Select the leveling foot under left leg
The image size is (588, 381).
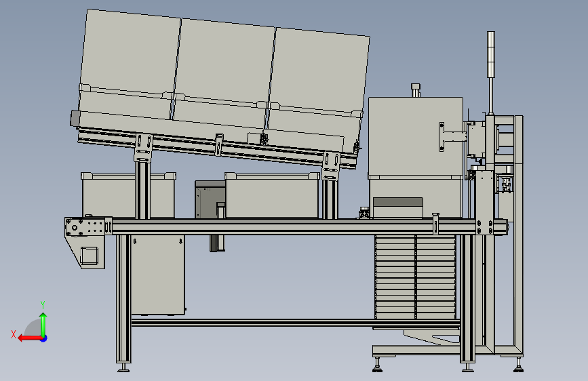pyautogui.click(x=123, y=367)
